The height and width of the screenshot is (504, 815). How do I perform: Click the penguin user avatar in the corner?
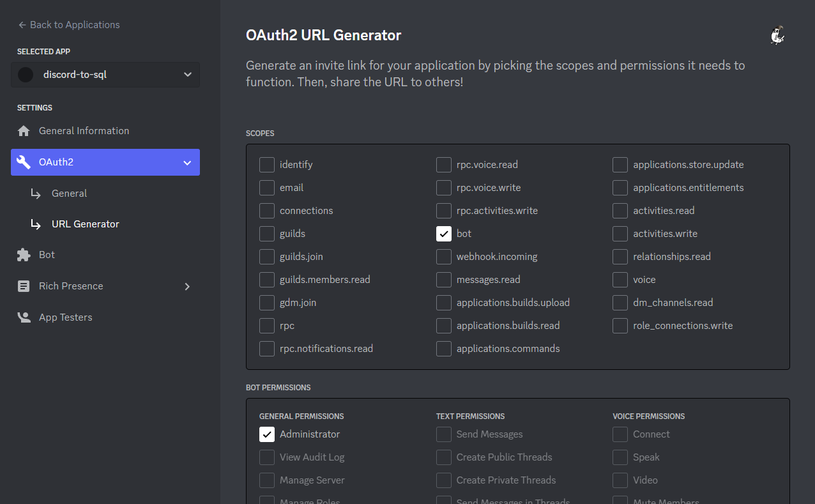(x=777, y=35)
